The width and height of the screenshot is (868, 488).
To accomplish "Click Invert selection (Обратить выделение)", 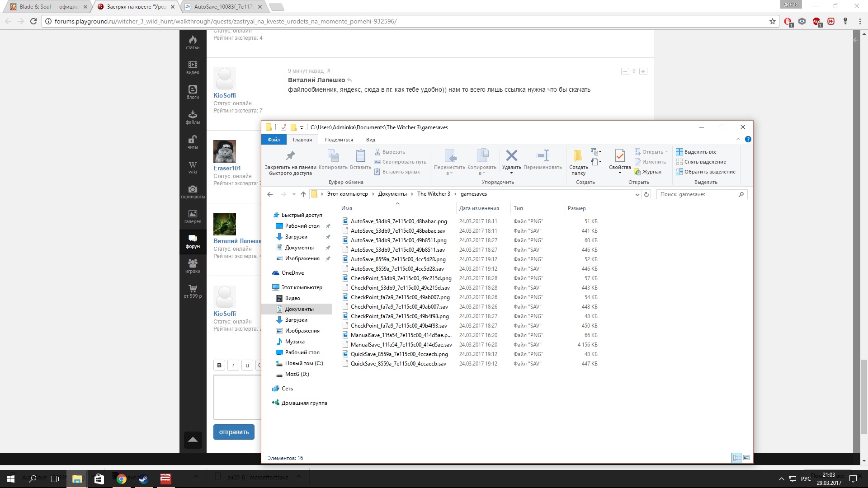I will click(706, 172).
